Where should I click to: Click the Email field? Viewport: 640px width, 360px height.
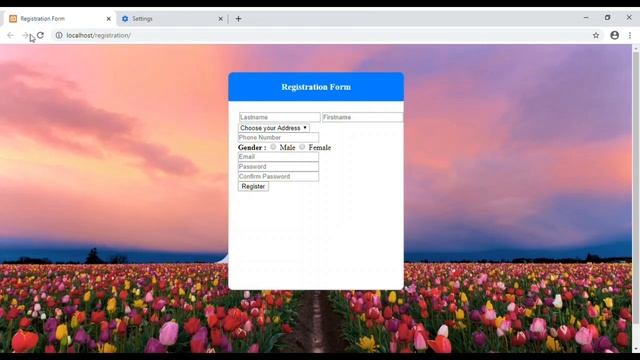click(278, 157)
